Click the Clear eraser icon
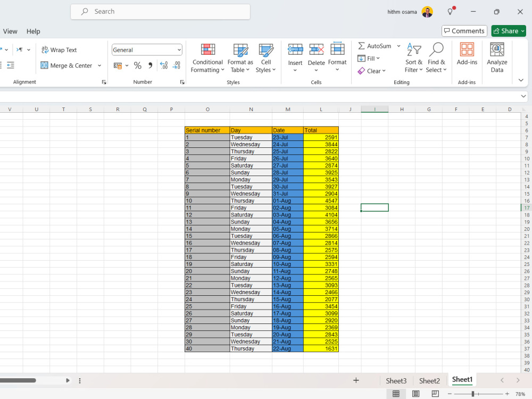Viewport: 532px width, 399px height. 361,71
